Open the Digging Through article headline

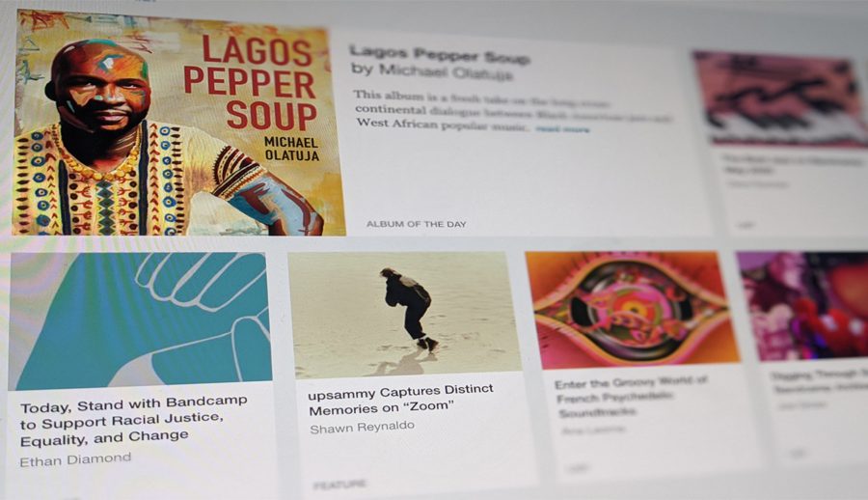click(x=820, y=382)
